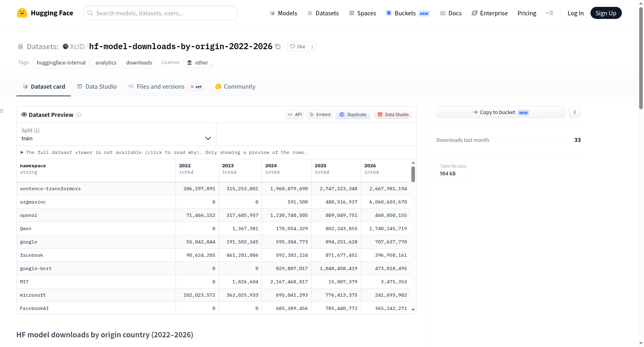This screenshot has height=347, width=644.
Task: Click the search magnifier icon
Action: [90, 13]
